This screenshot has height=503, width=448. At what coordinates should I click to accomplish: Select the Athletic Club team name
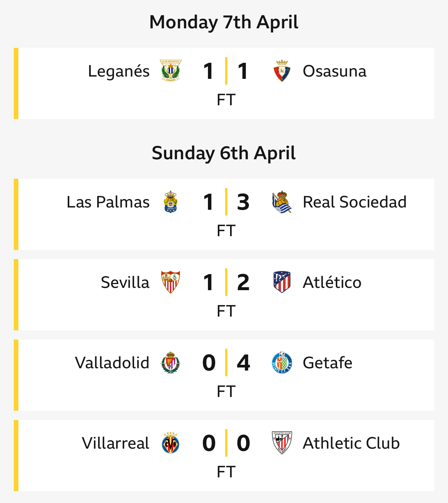pyautogui.click(x=351, y=443)
